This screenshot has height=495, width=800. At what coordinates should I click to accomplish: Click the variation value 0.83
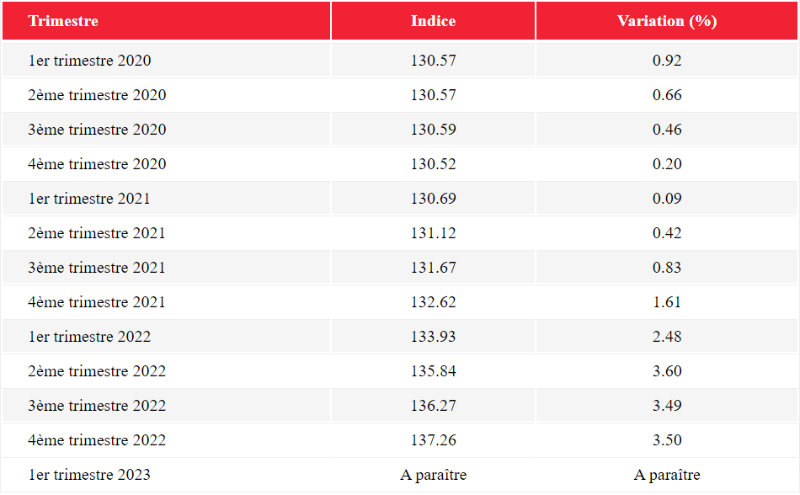(667, 267)
